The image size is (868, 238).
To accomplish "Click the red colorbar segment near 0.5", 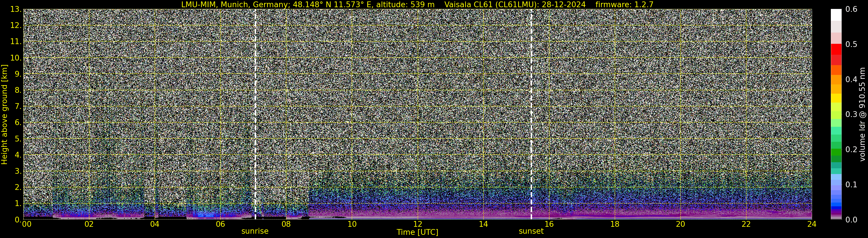I will [836, 49].
